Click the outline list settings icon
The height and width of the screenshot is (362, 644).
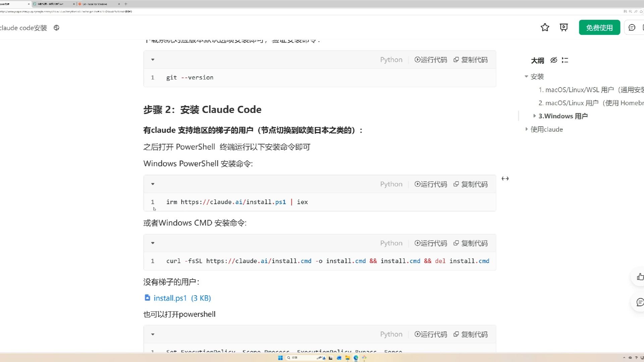(565, 60)
